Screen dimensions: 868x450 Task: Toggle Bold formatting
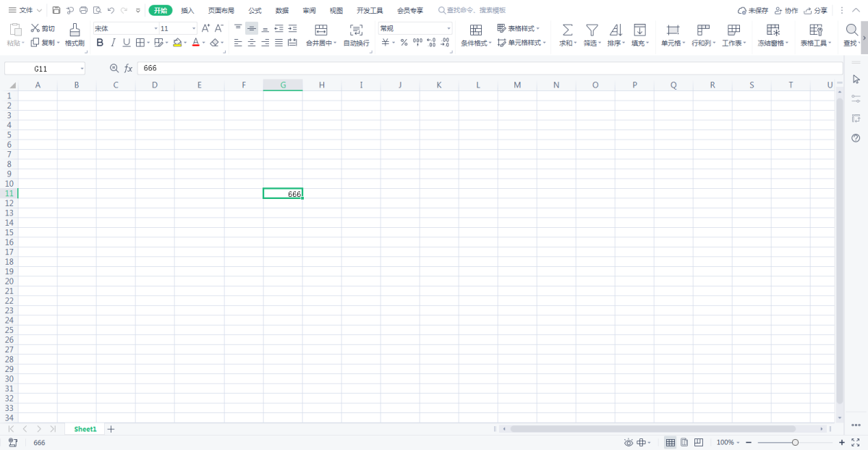(100, 43)
